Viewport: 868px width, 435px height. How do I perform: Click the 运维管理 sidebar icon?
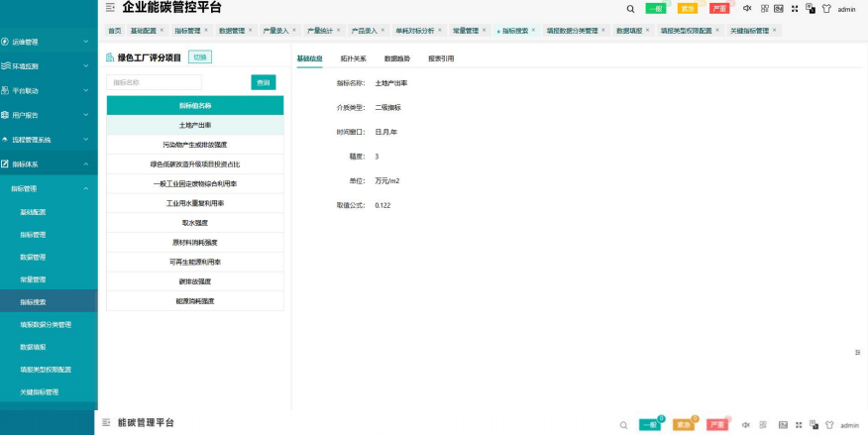[x=5, y=42]
